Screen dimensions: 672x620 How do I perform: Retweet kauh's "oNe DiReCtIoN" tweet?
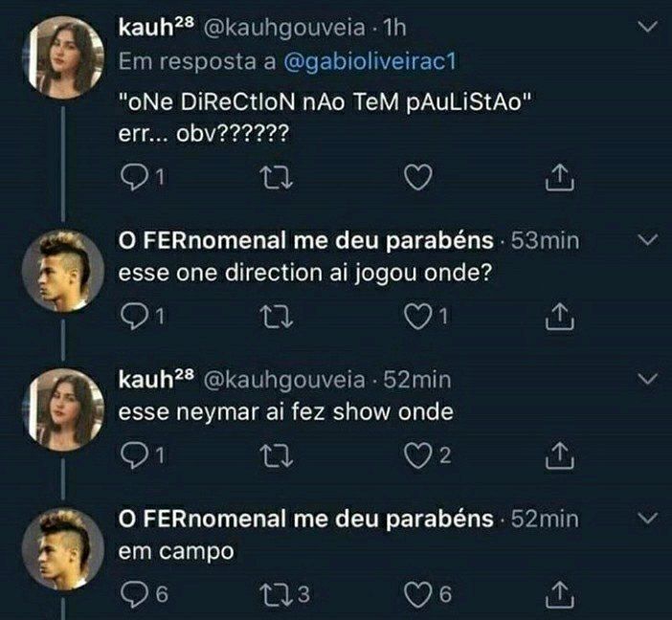click(x=277, y=177)
